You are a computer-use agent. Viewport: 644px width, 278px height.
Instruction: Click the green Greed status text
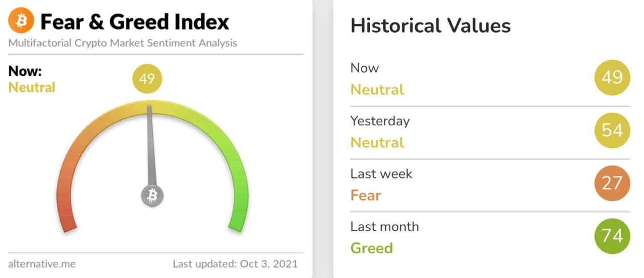[371, 248]
